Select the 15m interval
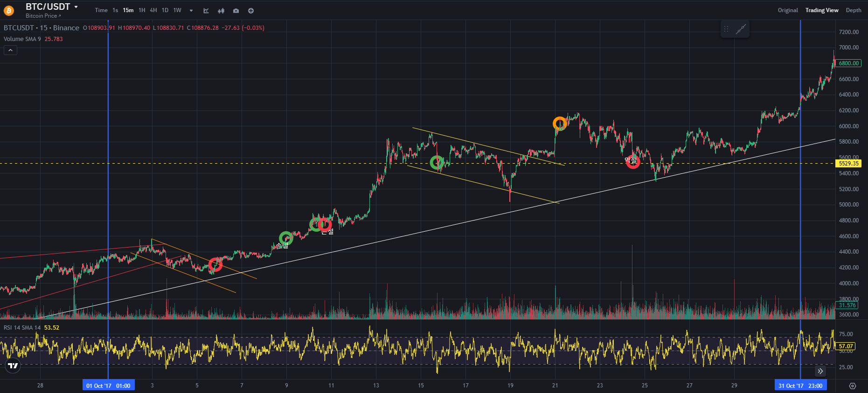Screen dimensions: 868x393 pos(128,10)
